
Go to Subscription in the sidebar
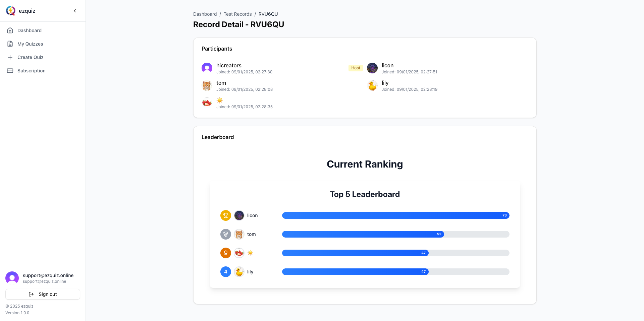(x=43, y=71)
